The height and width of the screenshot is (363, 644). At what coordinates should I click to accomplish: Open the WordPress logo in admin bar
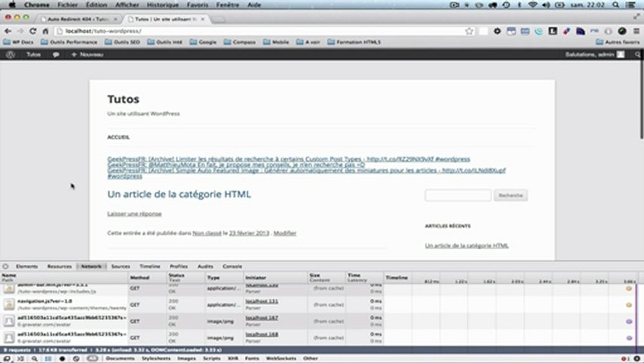pos(10,54)
